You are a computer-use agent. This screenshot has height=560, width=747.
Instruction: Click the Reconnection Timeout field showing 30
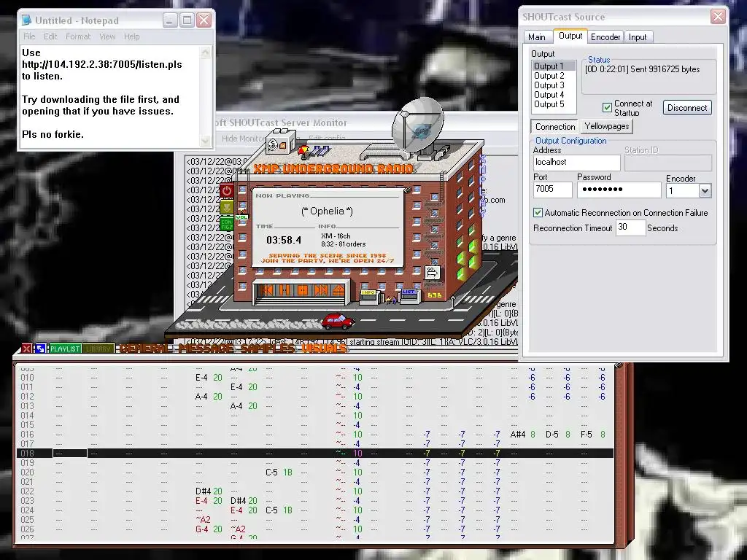coord(630,227)
